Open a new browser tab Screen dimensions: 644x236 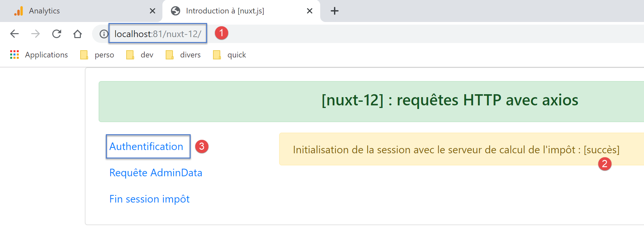point(334,11)
